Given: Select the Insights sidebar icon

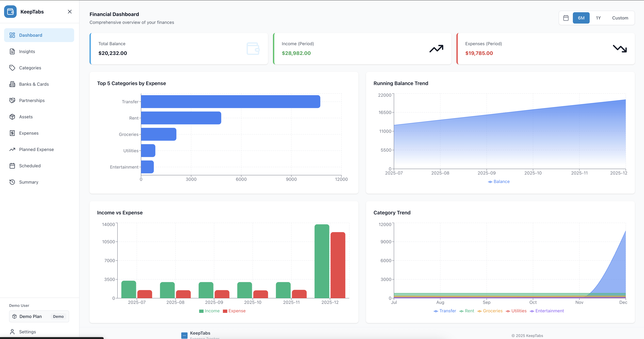Looking at the screenshot, I should [x=13, y=51].
